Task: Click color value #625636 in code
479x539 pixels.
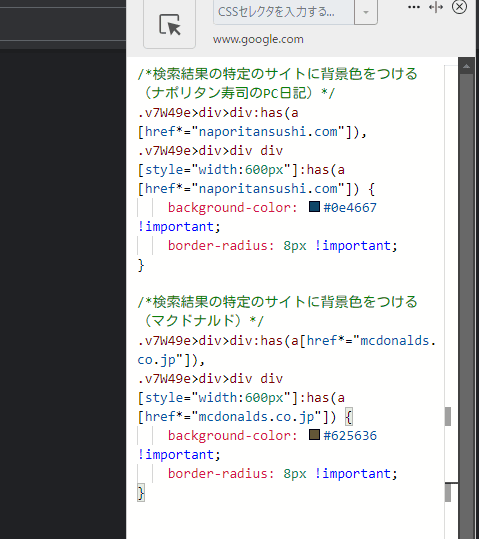Action: pyautogui.click(x=350, y=436)
